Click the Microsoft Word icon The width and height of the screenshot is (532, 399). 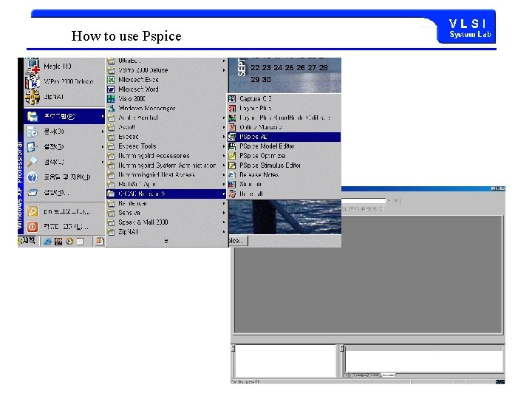111,89
